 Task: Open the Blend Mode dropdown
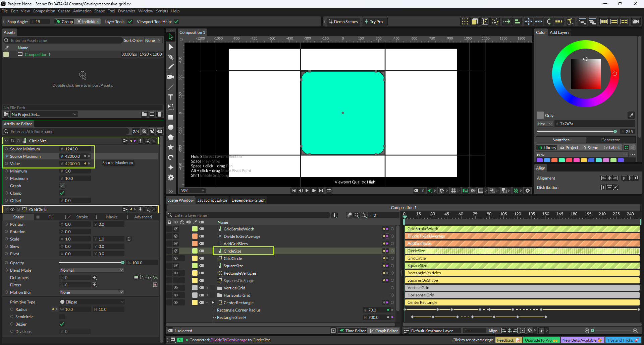[92, 270]
